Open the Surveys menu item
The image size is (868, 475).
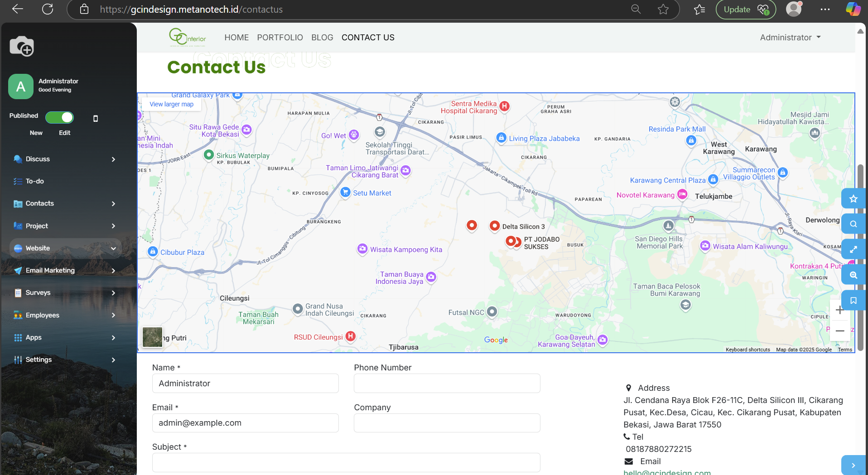pyautogui.click(x=38, y=293)
